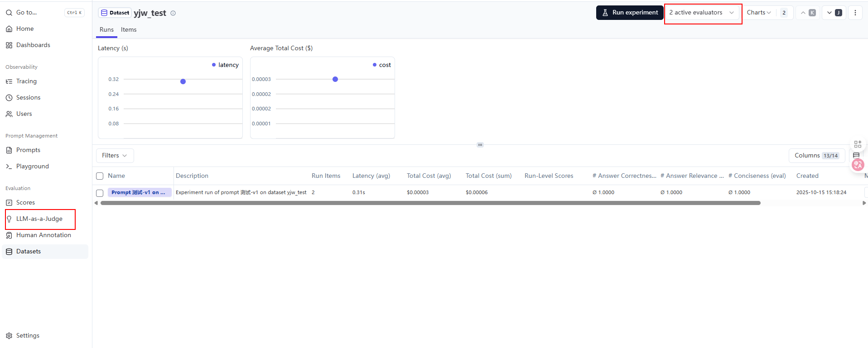This screenshot has height=348, width=868.
Task: Click the scrollbar left arrow
Action: coord(96,203)
